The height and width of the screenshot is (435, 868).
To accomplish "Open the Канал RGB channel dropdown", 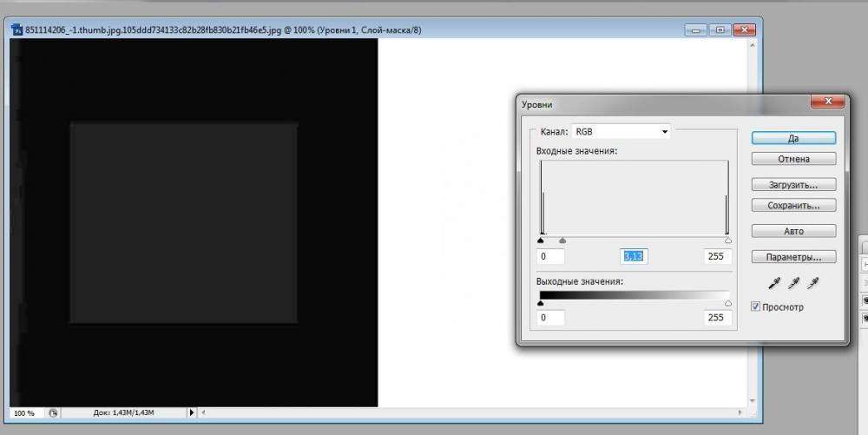I will coord(621,132).
